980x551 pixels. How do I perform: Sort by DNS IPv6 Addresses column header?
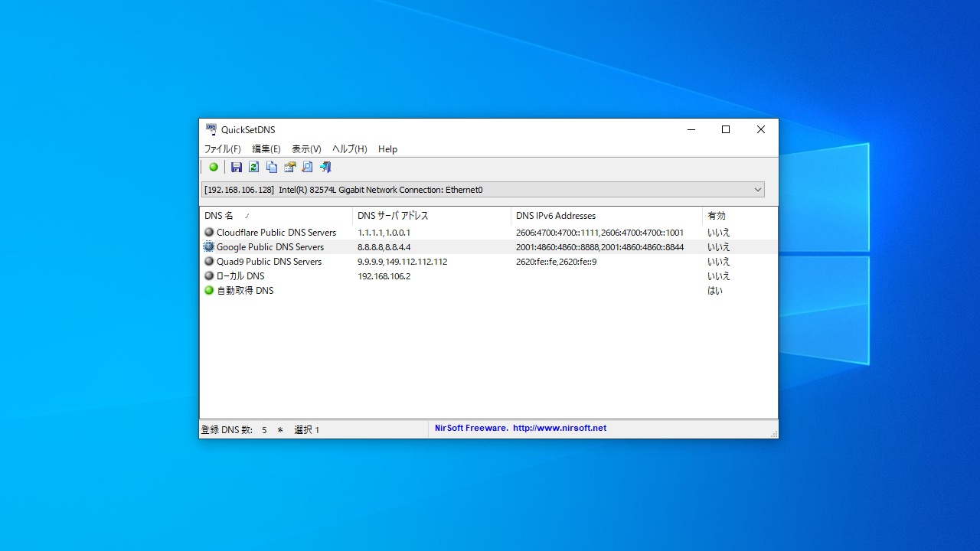[606, 216]
